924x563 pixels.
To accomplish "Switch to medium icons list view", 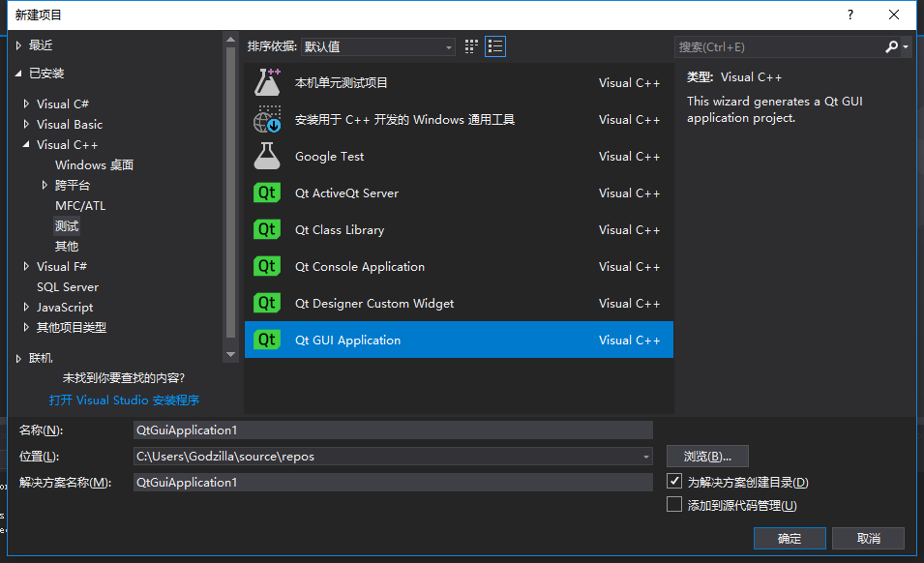I will (495, 46).
